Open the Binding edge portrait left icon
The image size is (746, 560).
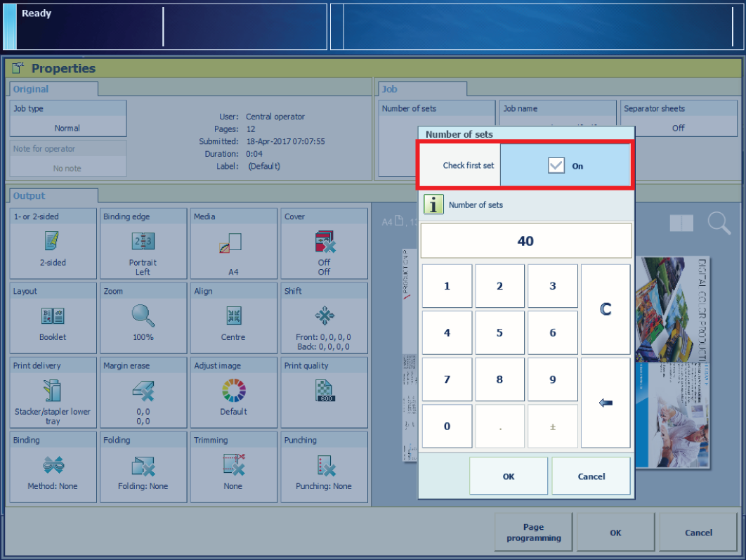[x=143, y=241]
